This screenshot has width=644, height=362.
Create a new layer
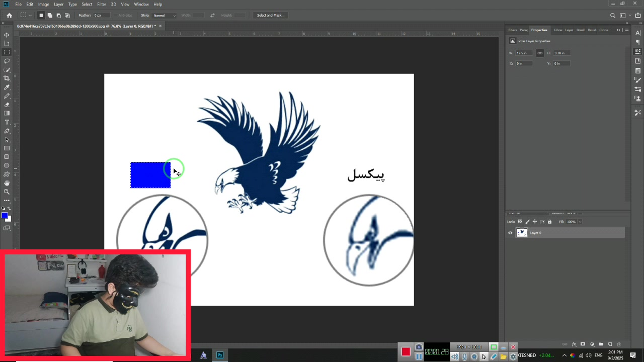[610, 344]
